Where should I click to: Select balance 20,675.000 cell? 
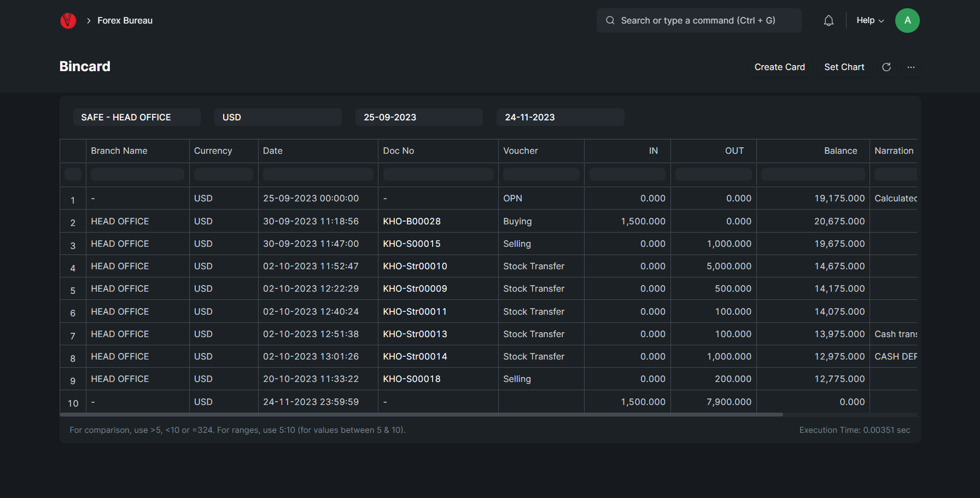(813, 221)
